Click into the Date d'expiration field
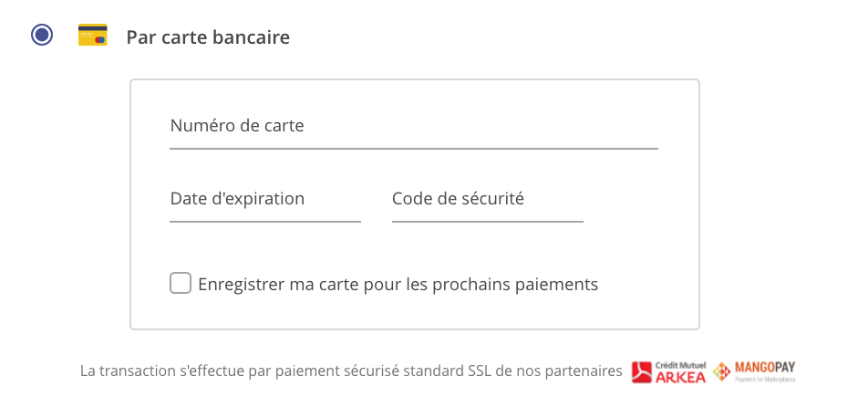Viewport: 868px width, 407px height. point(264,199)
